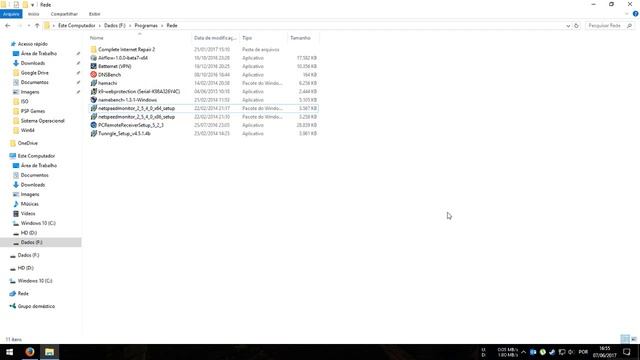Select the Betternet (VPN) file icon
640x360 pixels.
click(x=93, y=66)
